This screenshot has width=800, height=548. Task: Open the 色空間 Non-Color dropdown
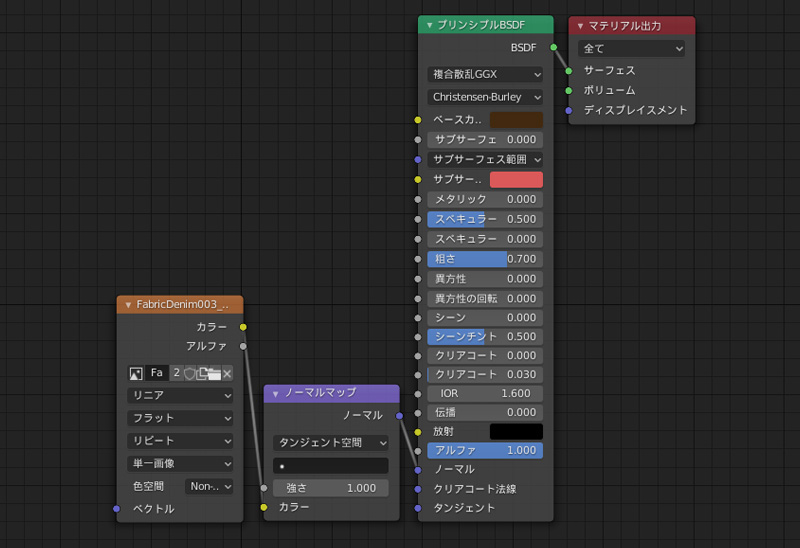tap(209, 486)
